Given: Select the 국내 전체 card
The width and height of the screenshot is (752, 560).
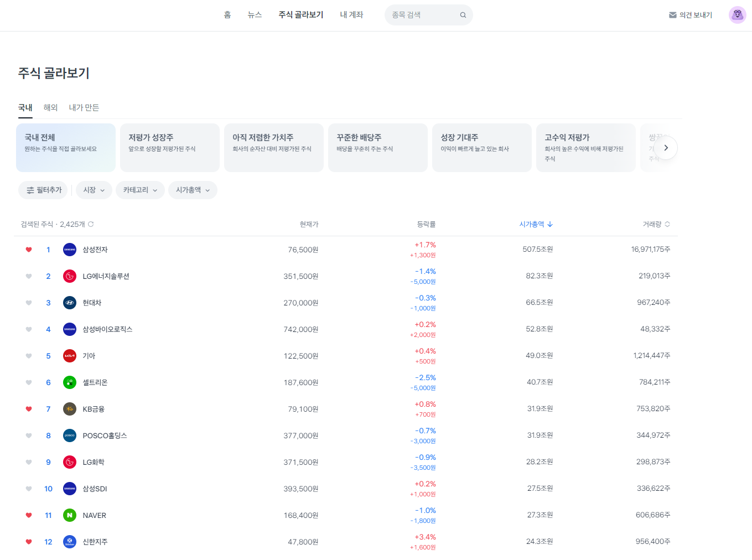Looking at the screenshot, I should [x=66, y=148].
